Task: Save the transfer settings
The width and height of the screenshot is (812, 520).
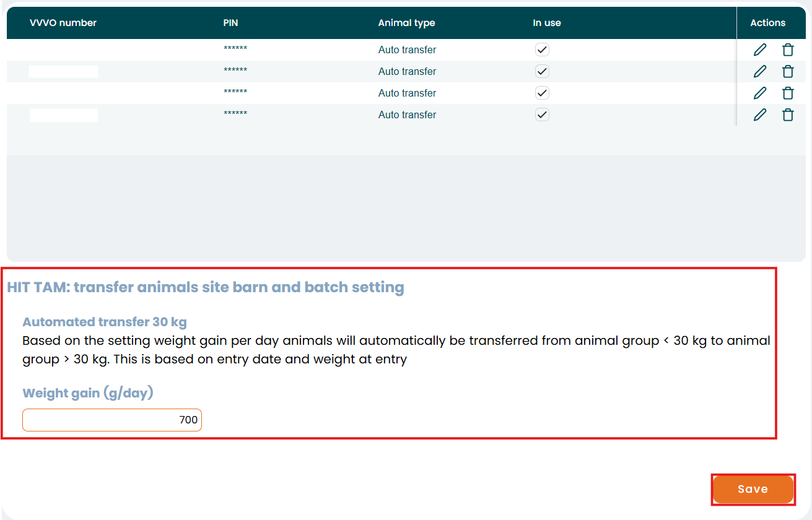Action: (x=753, y=489)
